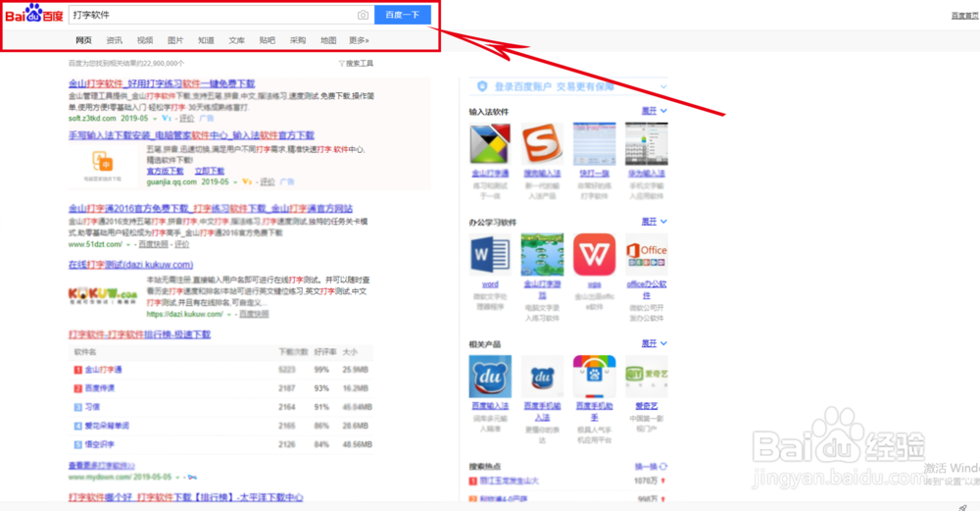Open 打字软件排行榜 极速下载 result
Screen dimensions: 980x511
(139, 334)
